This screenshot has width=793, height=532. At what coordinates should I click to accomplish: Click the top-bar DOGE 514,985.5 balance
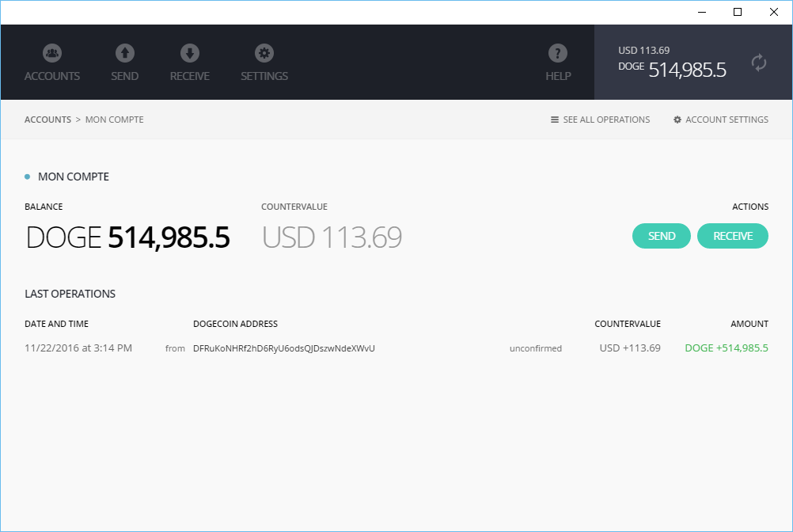(672, 70)
